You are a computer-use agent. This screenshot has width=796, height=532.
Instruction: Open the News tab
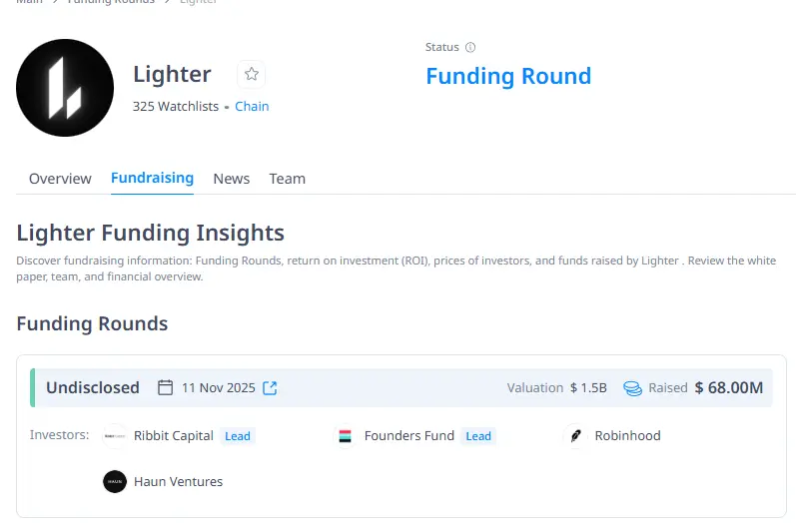tap(231, 179)
